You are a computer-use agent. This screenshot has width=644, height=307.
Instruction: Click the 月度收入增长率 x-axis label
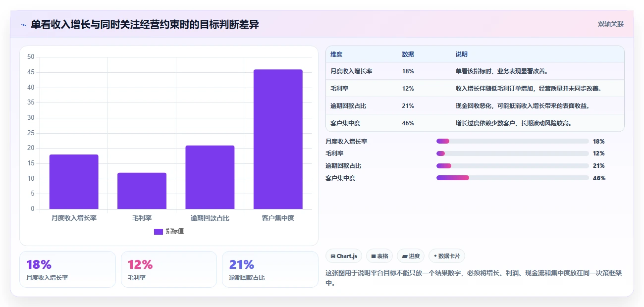point(74,218)
